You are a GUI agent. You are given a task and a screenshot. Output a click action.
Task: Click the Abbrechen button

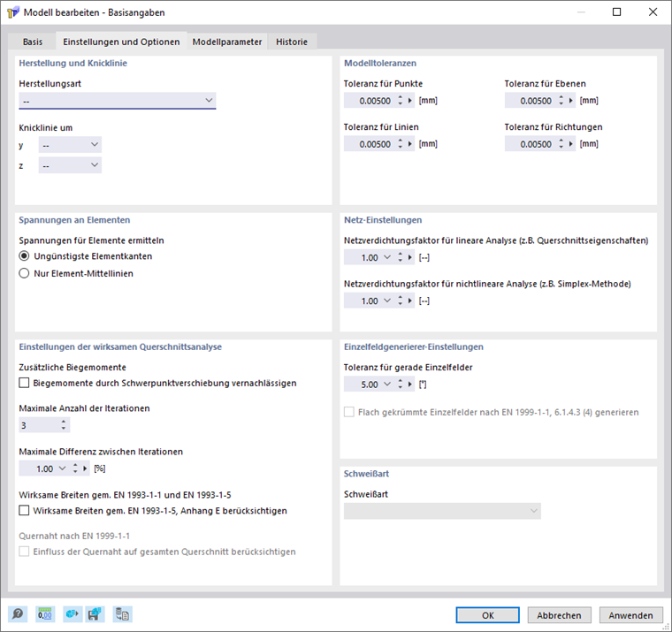coord(560,615)
